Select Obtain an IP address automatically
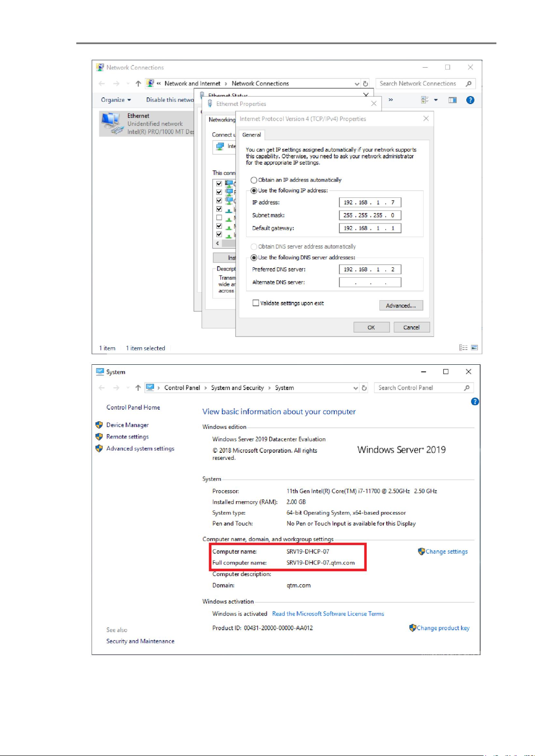Viewport: 535px width, 756px height. (x=254, y=180)
